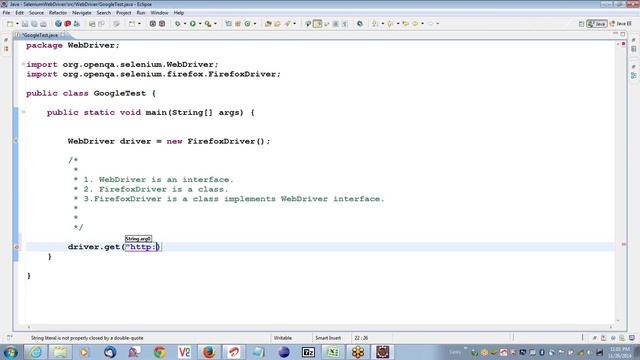Click the Search flashlight toolbar icon
Viewport: 640px width, 360px height.
click(x=287, y=24)
